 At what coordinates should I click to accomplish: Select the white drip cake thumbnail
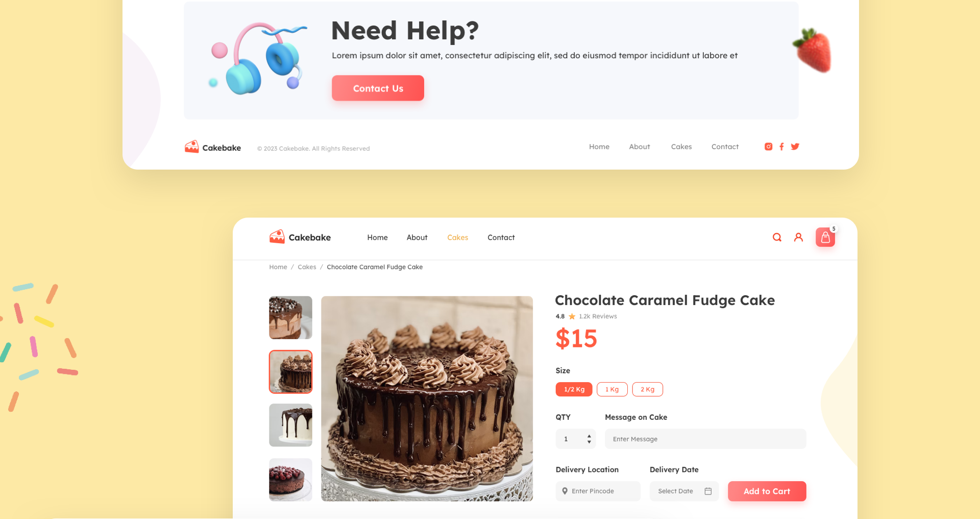[x=290, y=425]
